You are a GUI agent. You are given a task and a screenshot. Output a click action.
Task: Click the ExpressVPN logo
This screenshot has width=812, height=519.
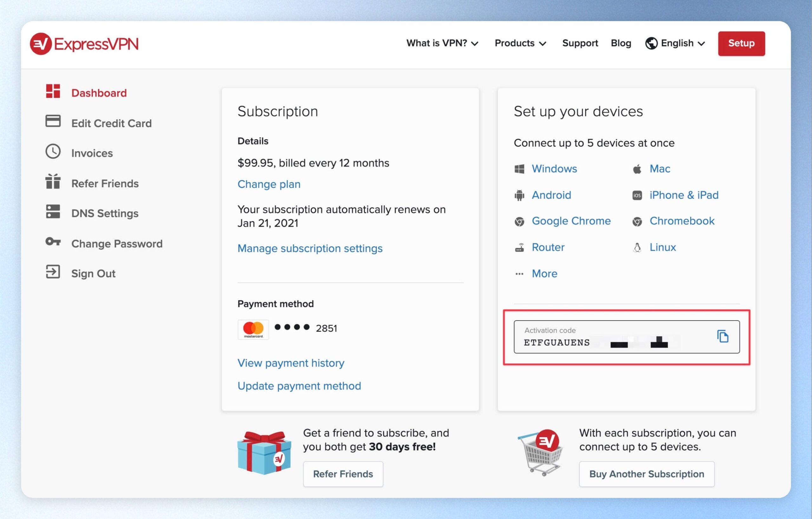pos(84,44)
